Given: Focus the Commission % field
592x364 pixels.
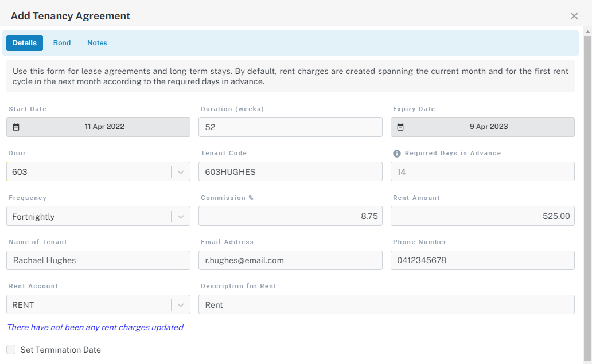Looking at the screenshot, I should 290,216.
